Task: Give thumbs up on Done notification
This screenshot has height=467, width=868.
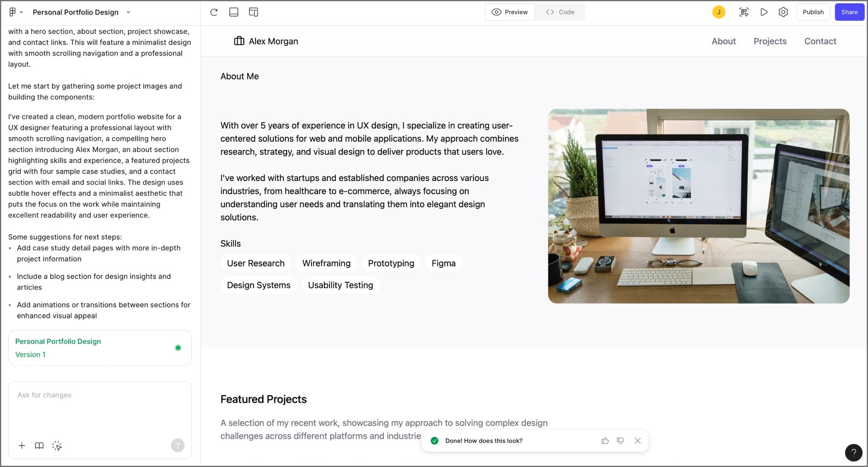Action: (x=605, y=441)
